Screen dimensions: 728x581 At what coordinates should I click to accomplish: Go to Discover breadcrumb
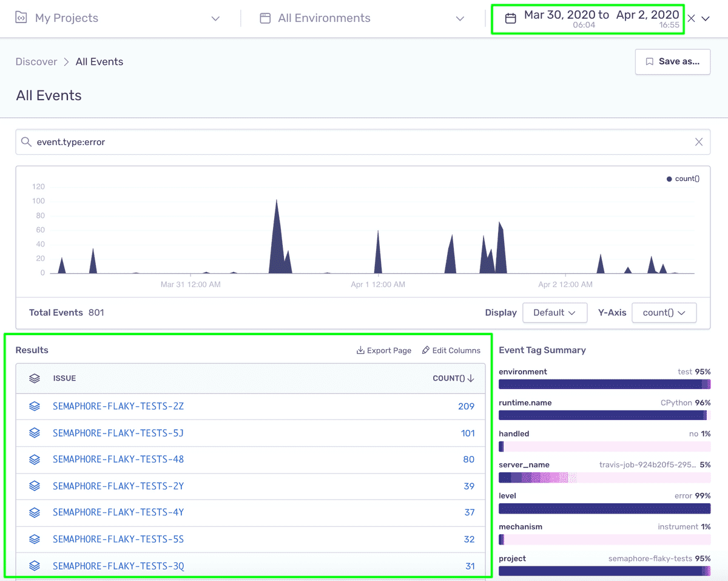36,61
